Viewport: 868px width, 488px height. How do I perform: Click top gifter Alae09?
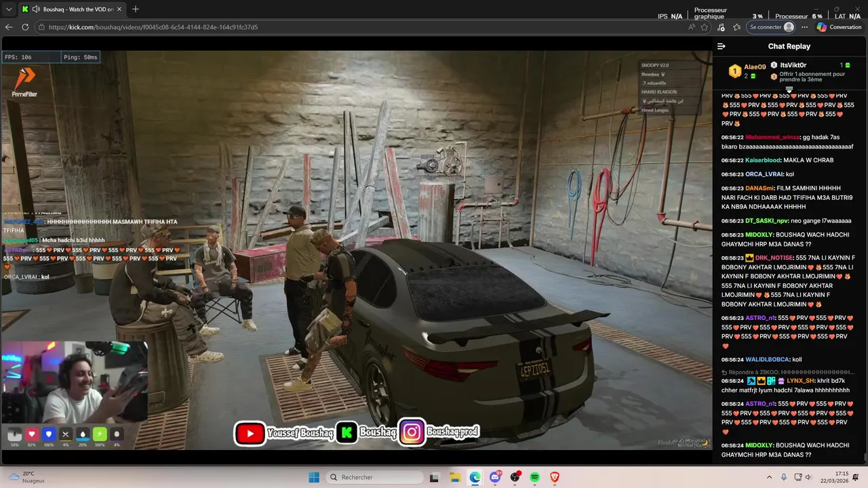point(755,67)
